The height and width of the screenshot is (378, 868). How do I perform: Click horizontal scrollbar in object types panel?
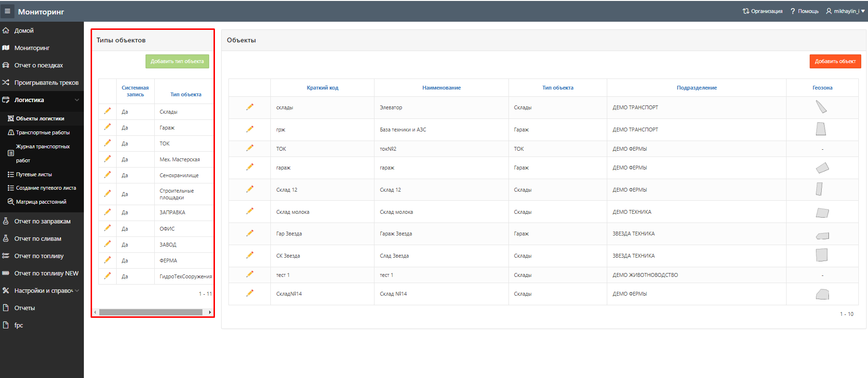click(x=151, y=313)
